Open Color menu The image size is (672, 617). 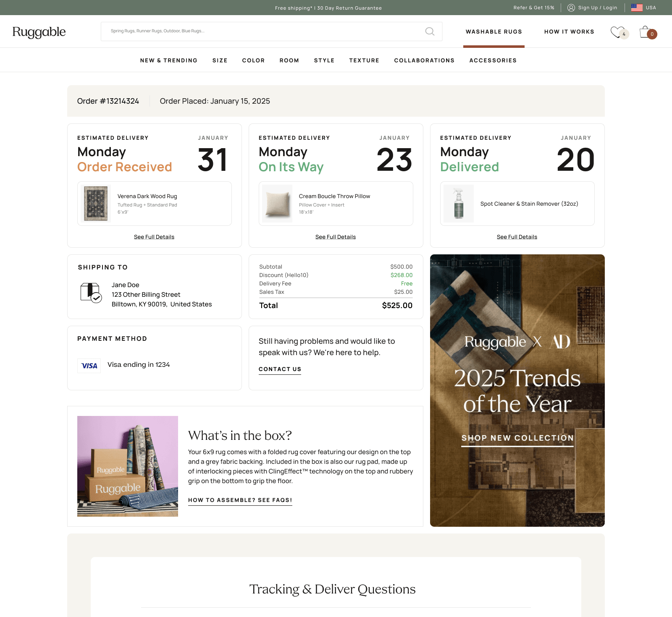point(254,60)
